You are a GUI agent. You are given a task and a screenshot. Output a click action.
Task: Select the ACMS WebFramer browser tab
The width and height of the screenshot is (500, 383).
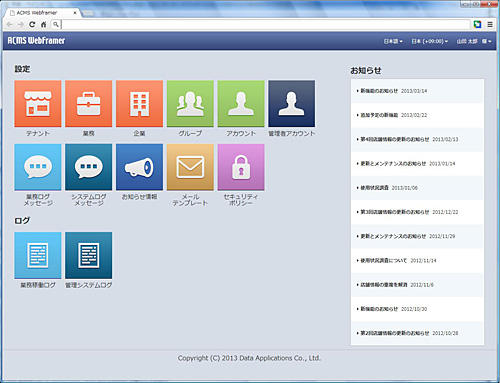click(x=43, y=13)
